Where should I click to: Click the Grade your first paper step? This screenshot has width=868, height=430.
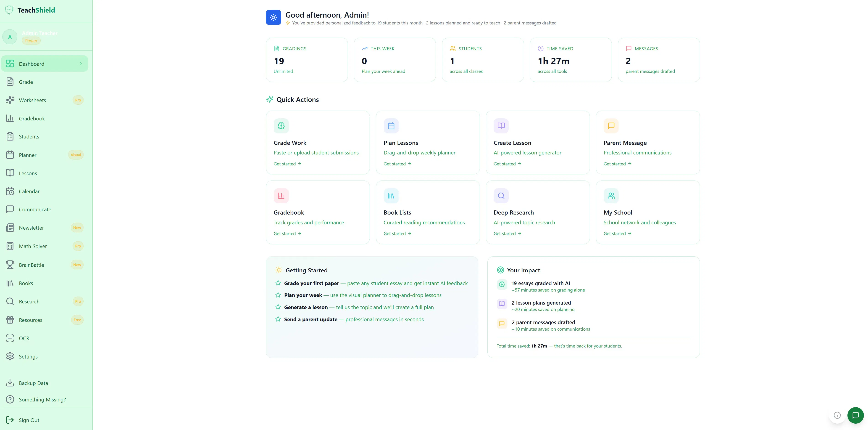pyautogui.click(x=372, y=284)
